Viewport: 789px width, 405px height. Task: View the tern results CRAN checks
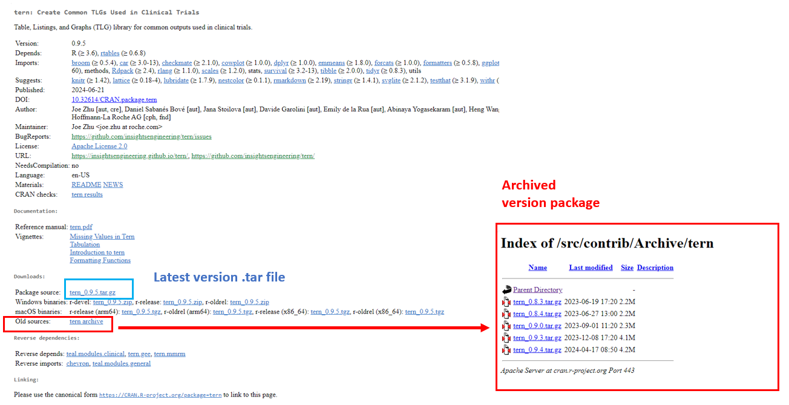point(87,195)
